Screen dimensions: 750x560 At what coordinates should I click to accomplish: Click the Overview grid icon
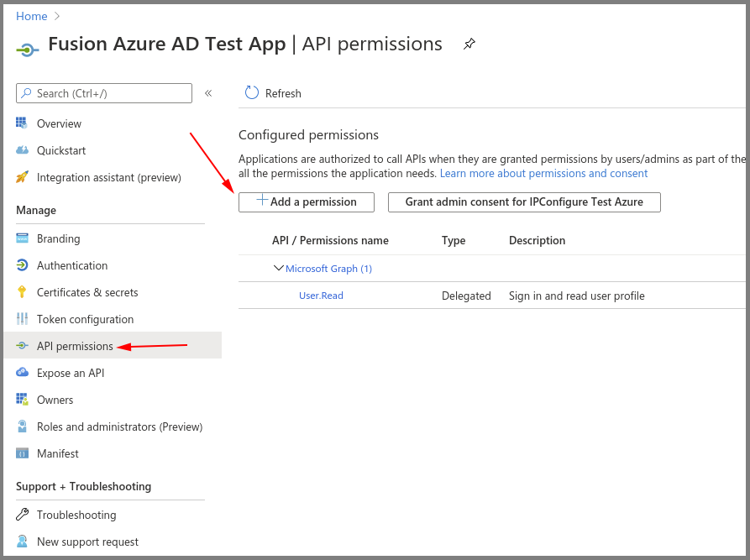pyautogui.click(x=22, y=123)
